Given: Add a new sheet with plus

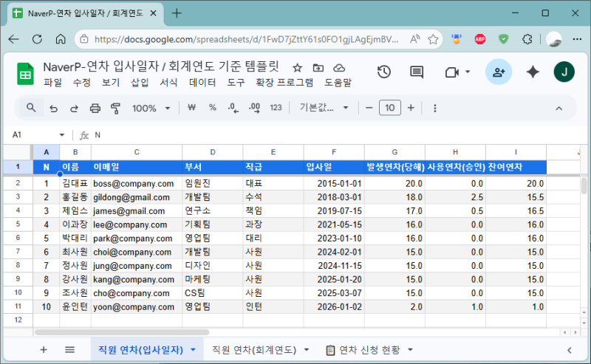Looking at the screenshot, I should coord(44,350).
